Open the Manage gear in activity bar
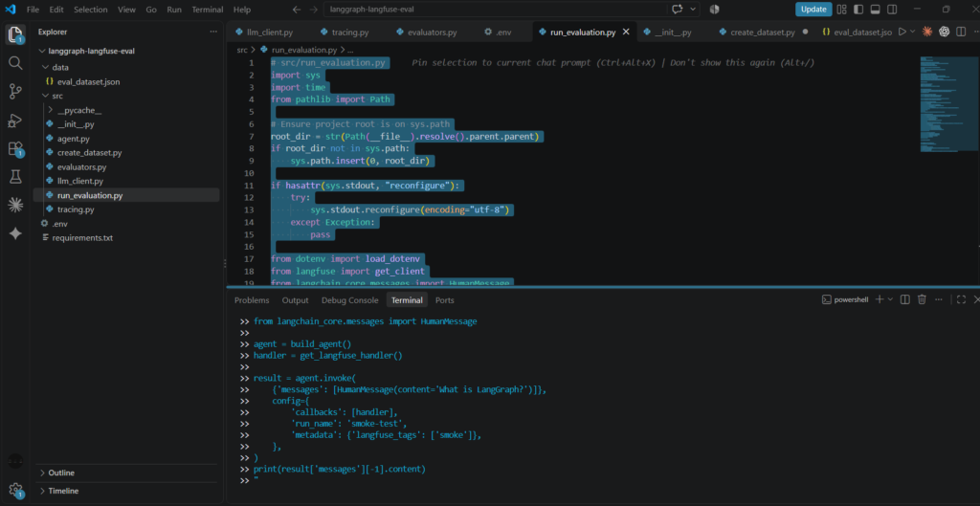Image resolution: width=980 pixels, height=506 pixels. (x=15, y=490)
